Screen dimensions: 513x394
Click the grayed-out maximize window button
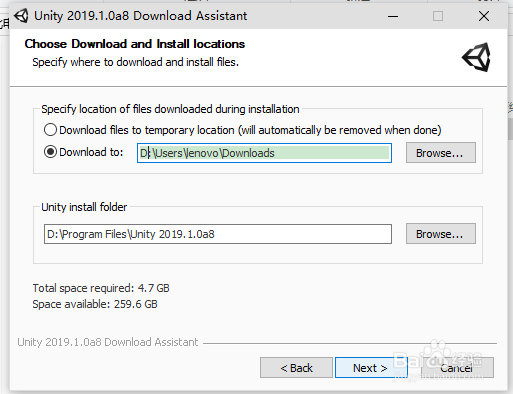pyautogui.click(x=438, y=16)
